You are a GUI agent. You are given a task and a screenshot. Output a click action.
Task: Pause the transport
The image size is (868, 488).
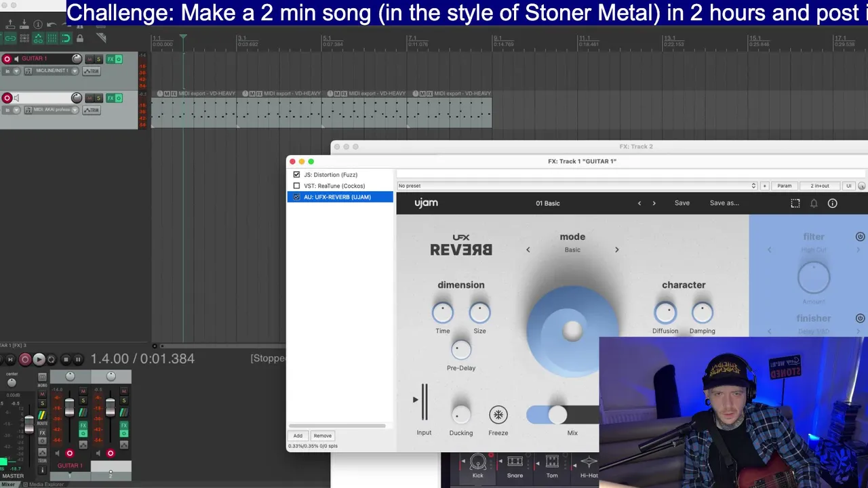[x=78, y=359]
